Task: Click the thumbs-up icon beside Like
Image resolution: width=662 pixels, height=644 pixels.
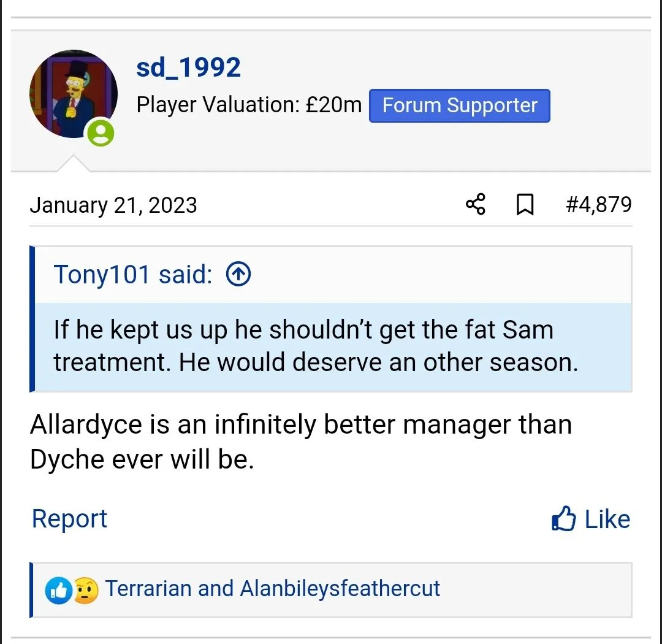Action: pos(564,519)
